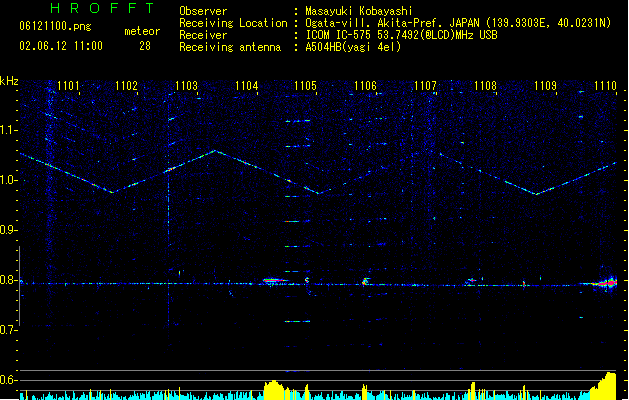The height and width of the screenshot is (400, 629).
Task: Click the 0.9 kHz axis label
Action: 9,230
